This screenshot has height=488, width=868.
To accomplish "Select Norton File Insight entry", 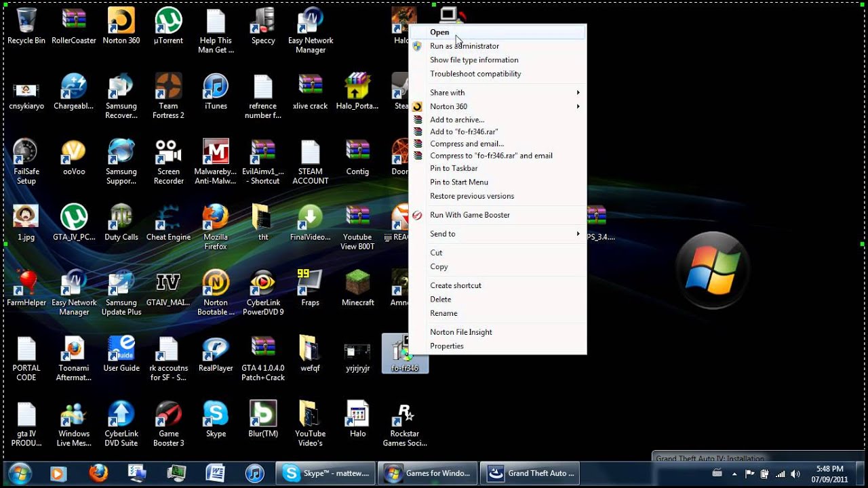I will point(498,332).
